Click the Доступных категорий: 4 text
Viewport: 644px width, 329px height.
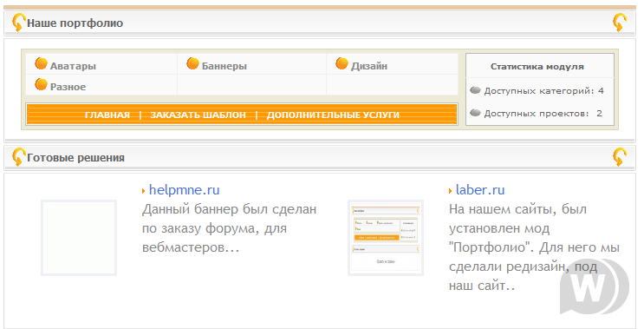pyautogui.click(x=543, y=91)
